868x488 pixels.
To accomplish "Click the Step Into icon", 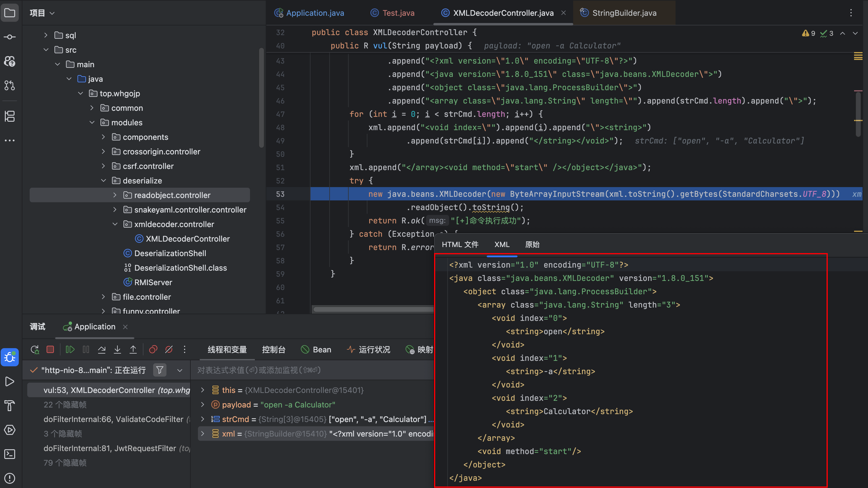I will pos(117,349).
